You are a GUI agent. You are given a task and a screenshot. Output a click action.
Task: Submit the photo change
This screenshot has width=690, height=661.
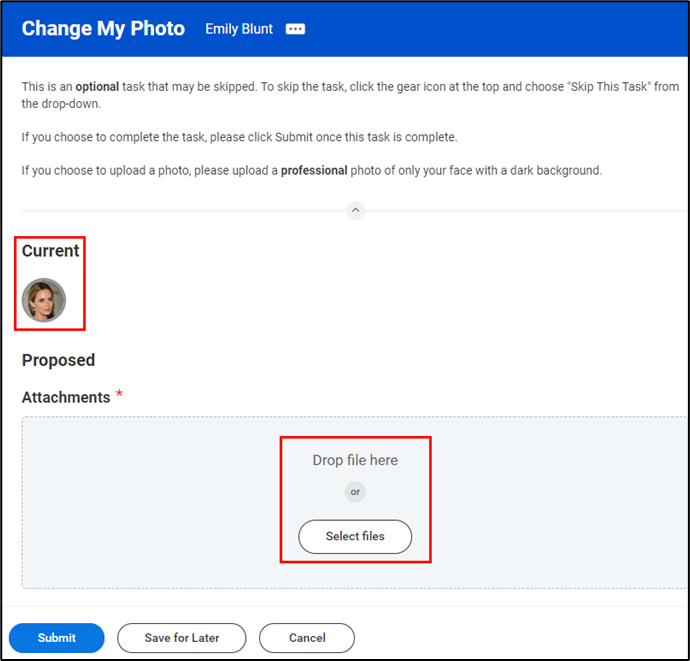click(x=57, y=638)
